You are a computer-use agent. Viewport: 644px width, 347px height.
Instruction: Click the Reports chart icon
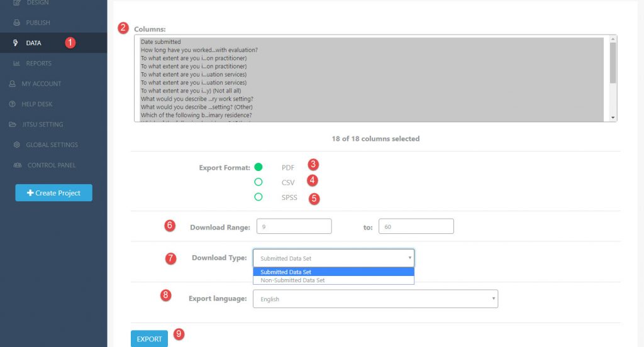(x=16, y=63)
